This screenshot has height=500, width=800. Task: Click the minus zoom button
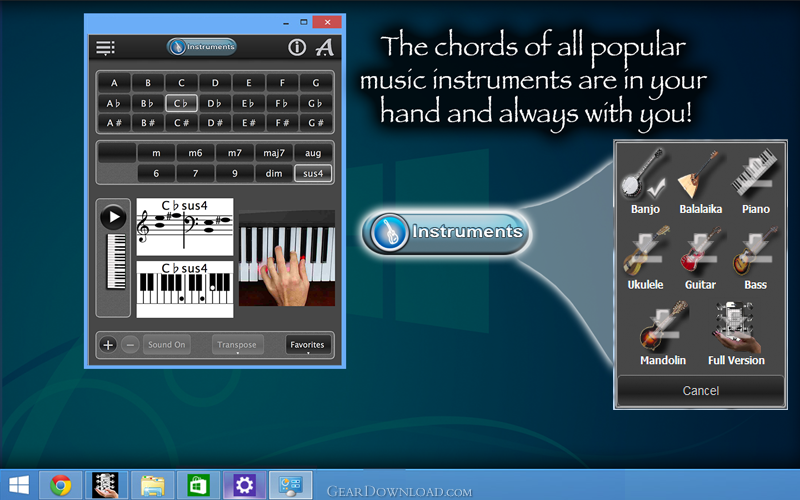point(130,345)
